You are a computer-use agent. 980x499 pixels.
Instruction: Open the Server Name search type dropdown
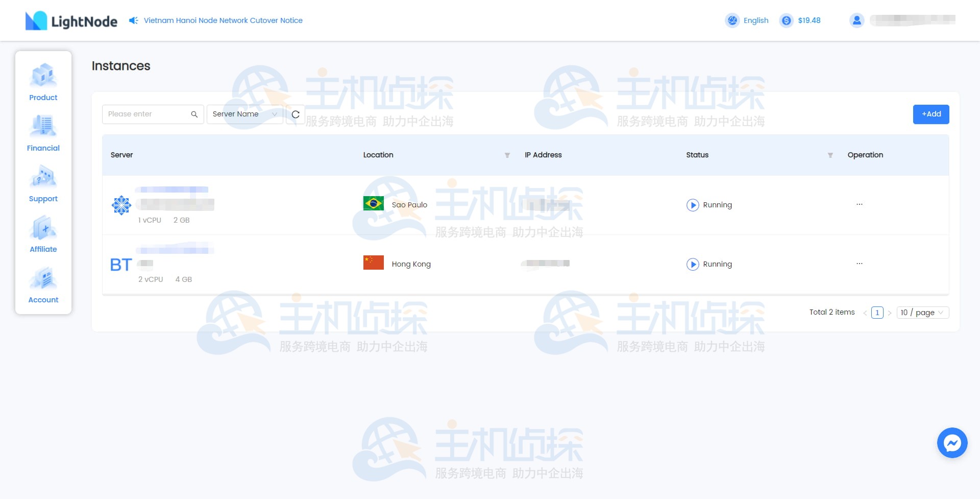point(245,114)
